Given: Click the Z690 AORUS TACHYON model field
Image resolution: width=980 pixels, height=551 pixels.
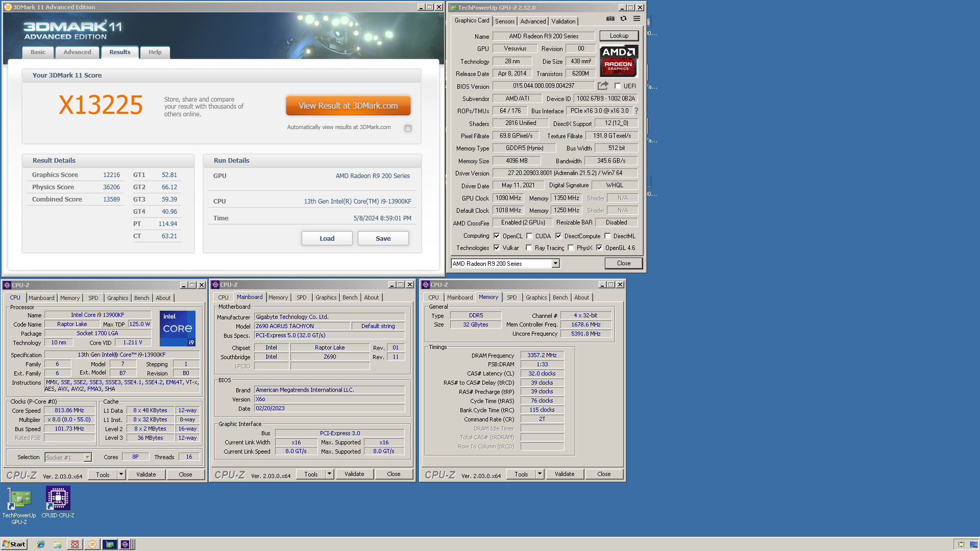Looking at the screenshot, I should click(302, 326).
